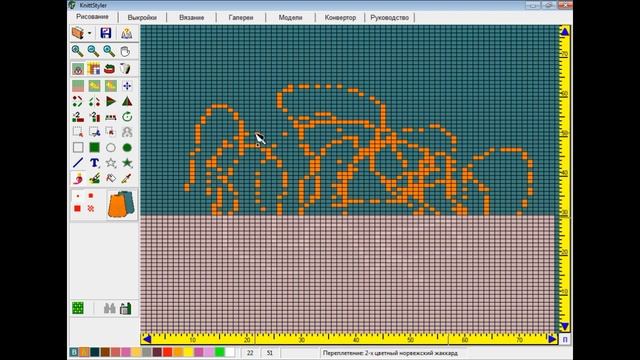This screenshot has width=640, height=360.
Task: Choose the filled green rectangle tool
Action: coord(94,147)
